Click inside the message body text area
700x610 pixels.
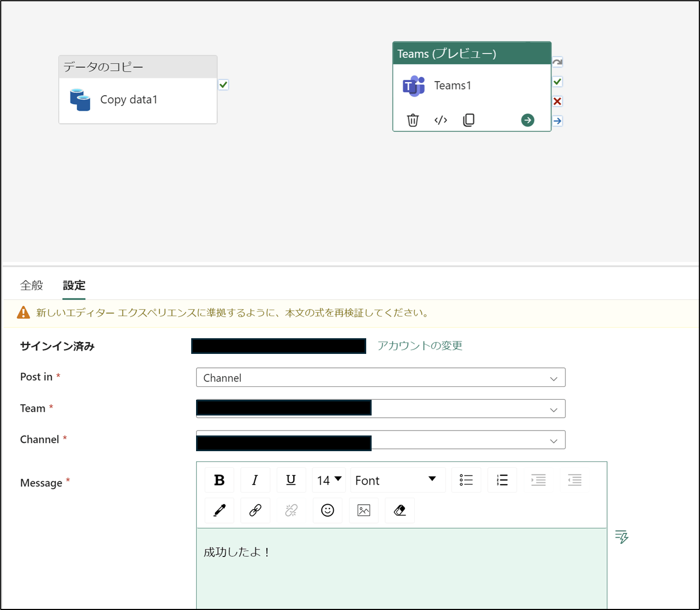pyautogui.click(x=401, y=569)
